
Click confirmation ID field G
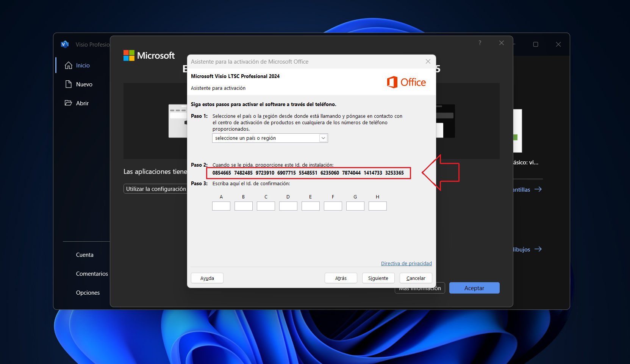(x=355, y=206)
